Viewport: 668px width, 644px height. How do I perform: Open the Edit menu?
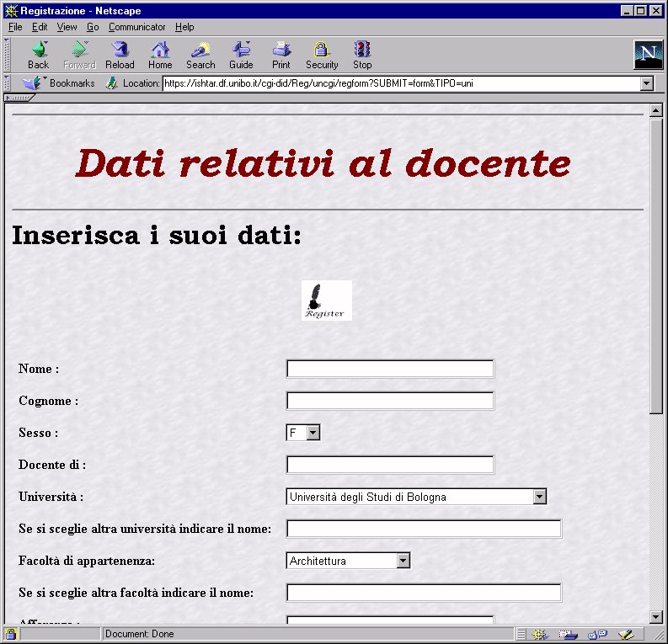pyautogui.click(x=40, y=27)
